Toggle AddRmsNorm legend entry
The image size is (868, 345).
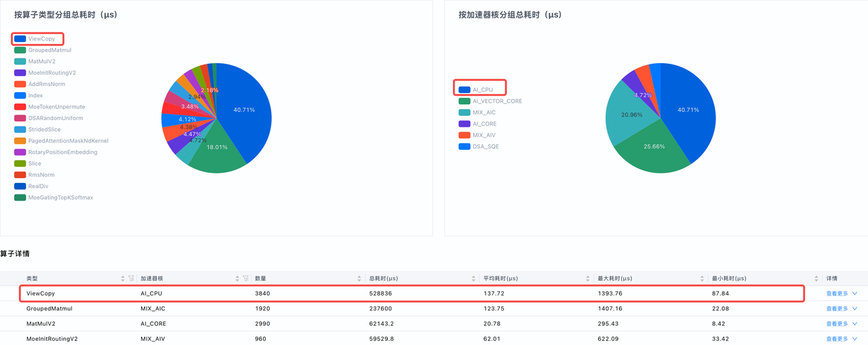click(39, 84)
